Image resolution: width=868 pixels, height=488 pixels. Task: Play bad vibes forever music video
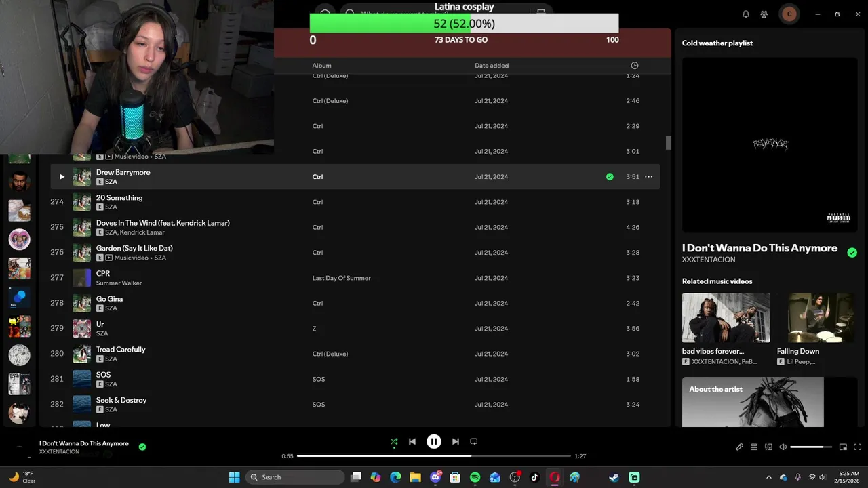[x=726, y=318]
